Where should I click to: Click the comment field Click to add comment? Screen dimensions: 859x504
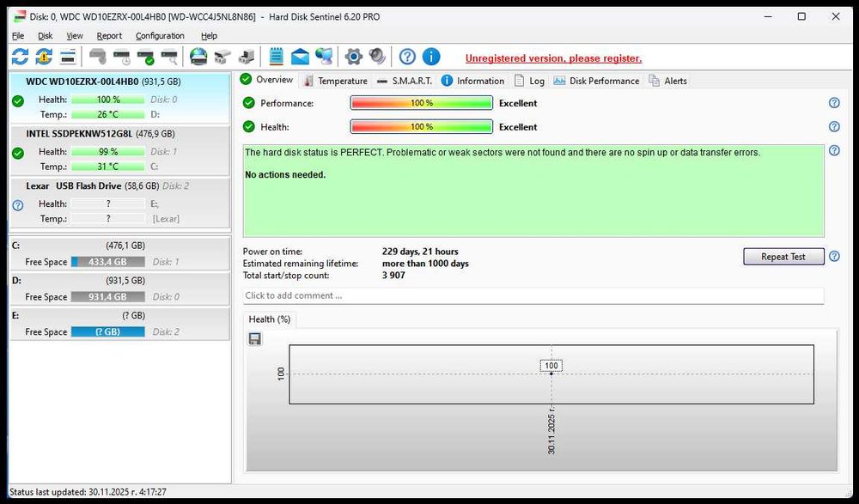[533, 296]
